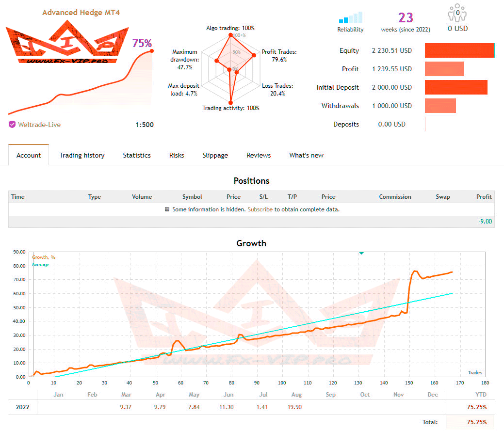The image size is (504, 431).
Task: Open the What's new tab
Action: (306, 155)
